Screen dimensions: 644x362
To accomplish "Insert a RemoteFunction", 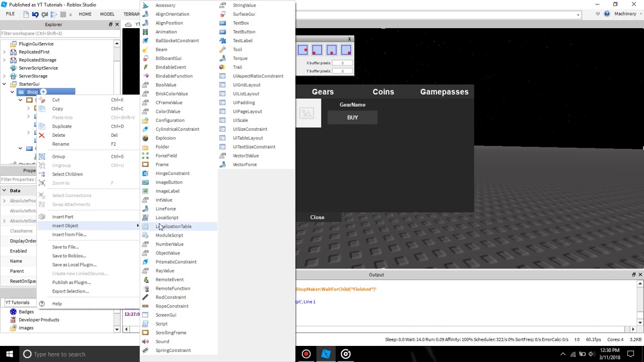I will coord(179,289).
